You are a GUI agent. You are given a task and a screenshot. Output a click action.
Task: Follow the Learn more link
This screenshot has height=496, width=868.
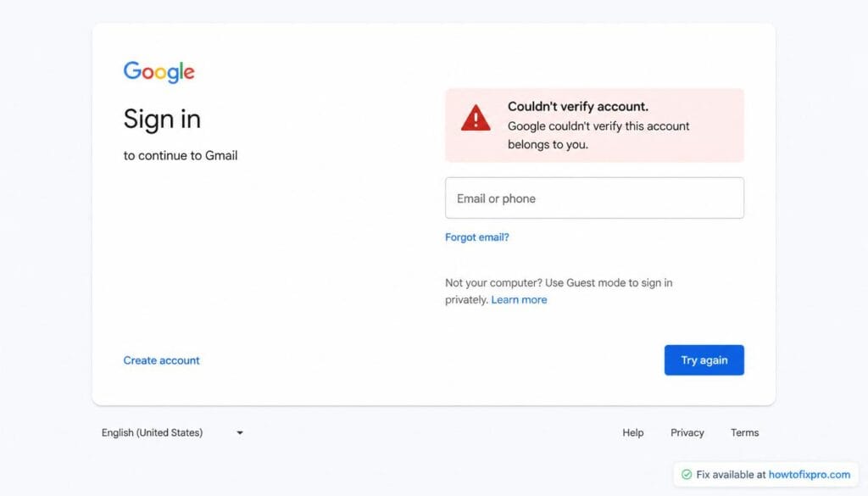point(519,299)
